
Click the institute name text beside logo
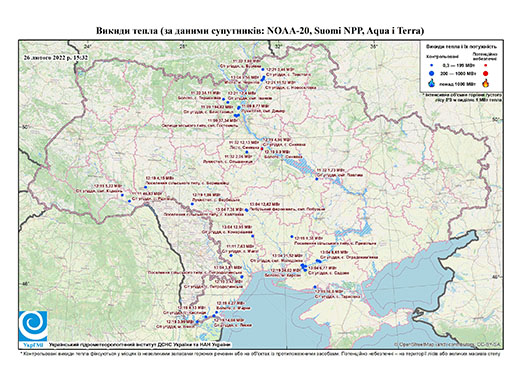140,345
